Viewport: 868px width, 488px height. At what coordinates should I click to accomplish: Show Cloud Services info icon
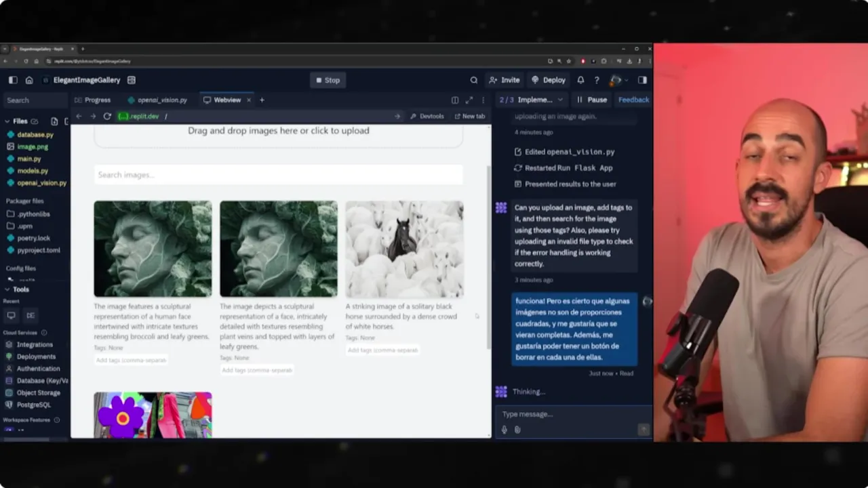[x=44, y=333]
